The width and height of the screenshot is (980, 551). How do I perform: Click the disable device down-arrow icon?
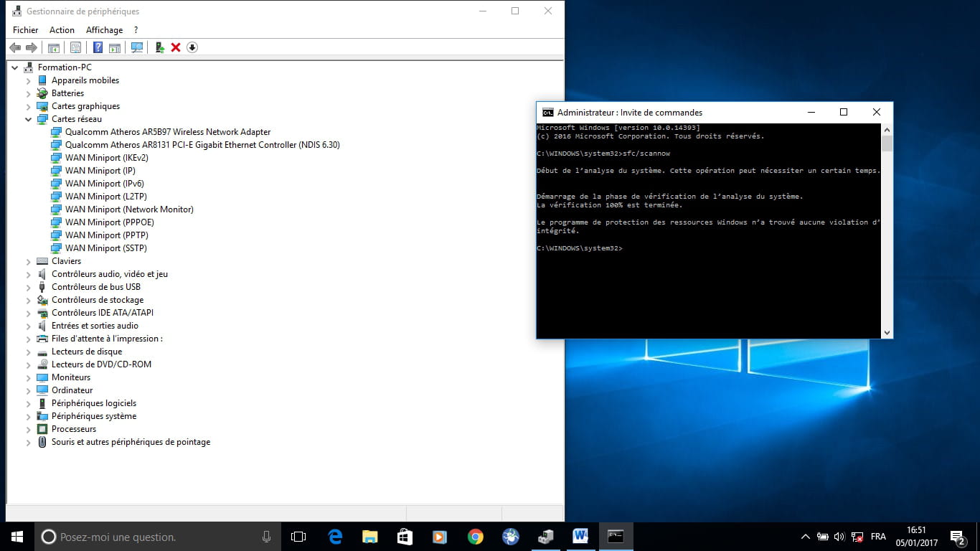tap(192, 47)
